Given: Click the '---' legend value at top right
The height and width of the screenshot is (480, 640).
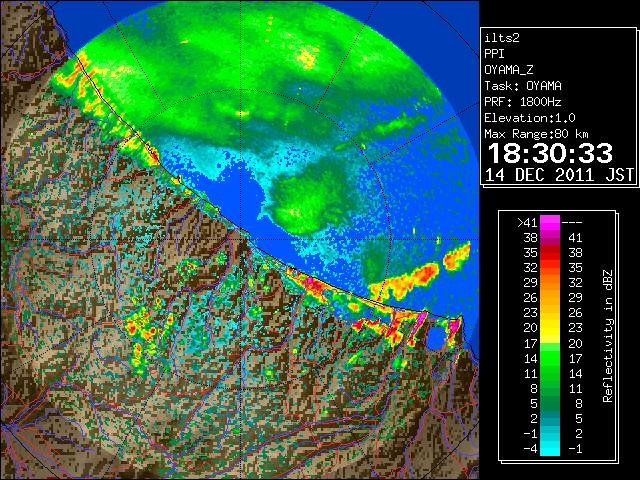Looking at the screenshot, I should 572,223.
